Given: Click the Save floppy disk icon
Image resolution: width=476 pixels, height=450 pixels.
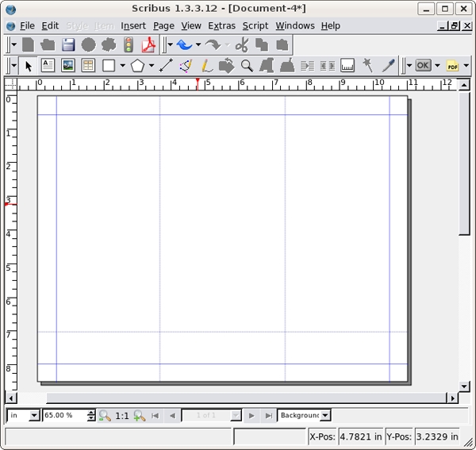Looking at the screenshot, I should 68,45.
